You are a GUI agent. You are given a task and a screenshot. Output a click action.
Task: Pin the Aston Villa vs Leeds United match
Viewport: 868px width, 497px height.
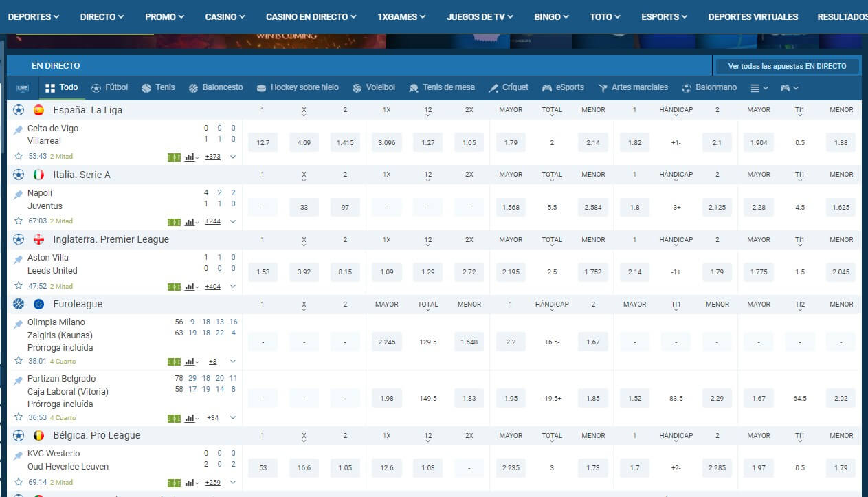tap(18, 259)
